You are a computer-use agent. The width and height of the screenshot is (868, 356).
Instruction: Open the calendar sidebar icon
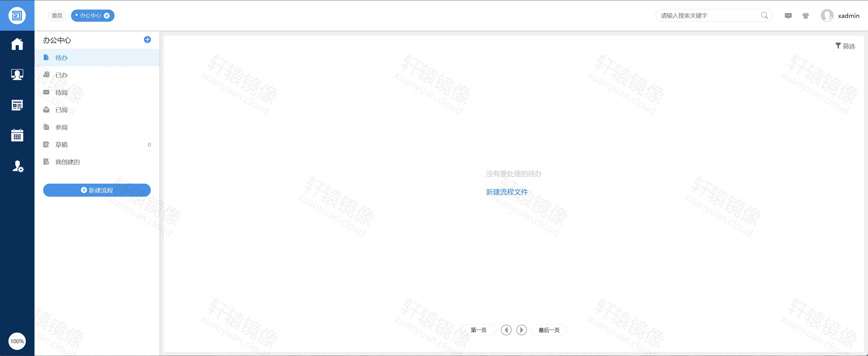pos(17,135)
